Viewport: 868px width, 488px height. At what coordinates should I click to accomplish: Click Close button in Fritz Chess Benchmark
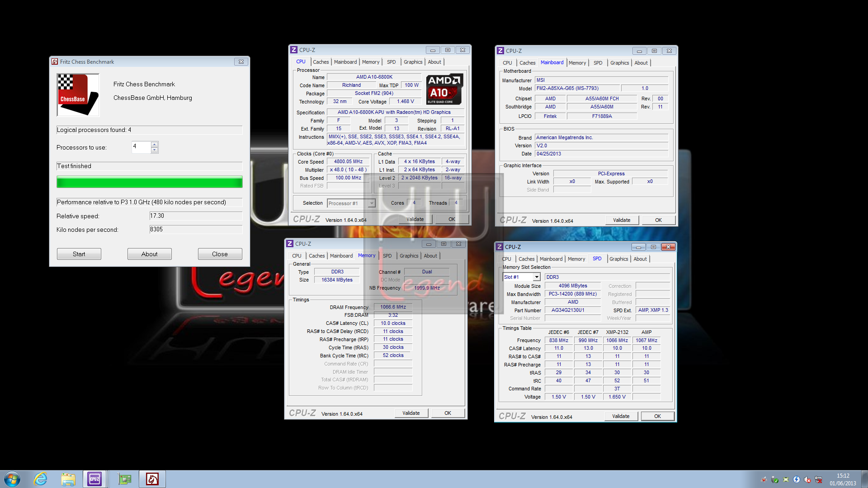click(220, 254)
